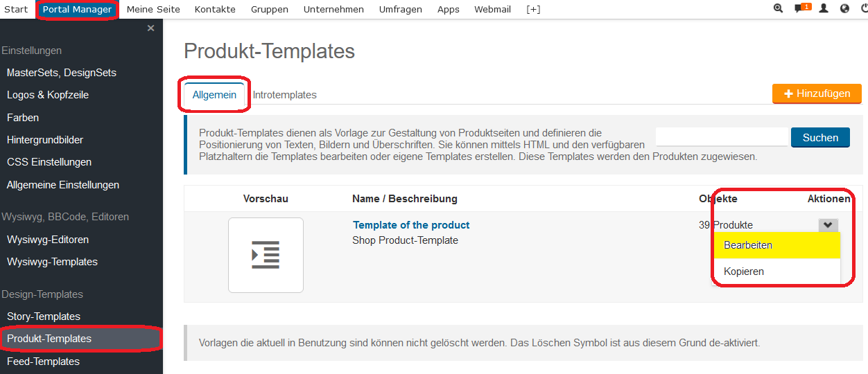Open the chat notifications icon

click(x=801, y=9)
